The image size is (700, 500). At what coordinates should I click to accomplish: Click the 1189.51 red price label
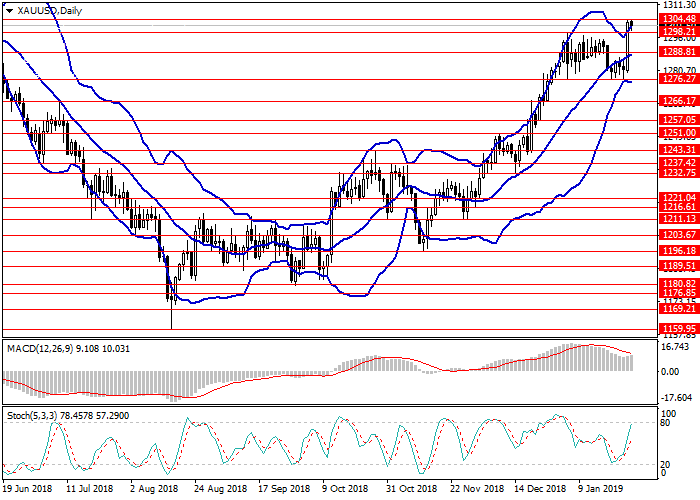click(678, 267)
